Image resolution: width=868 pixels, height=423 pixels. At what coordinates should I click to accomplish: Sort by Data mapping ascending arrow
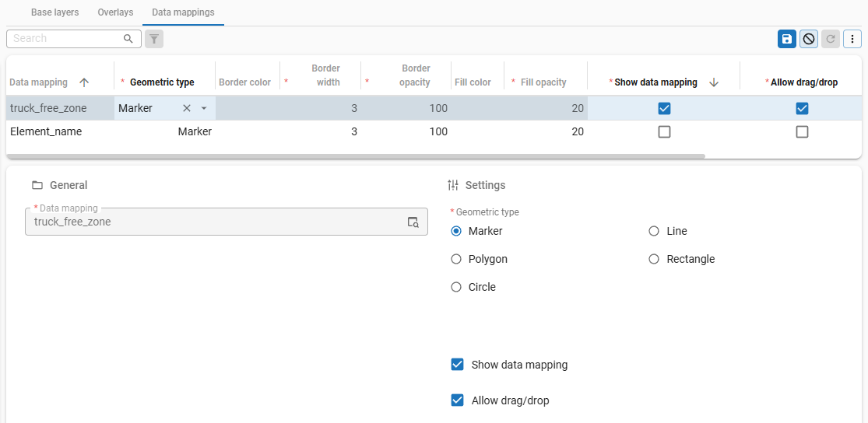[84, 82]
